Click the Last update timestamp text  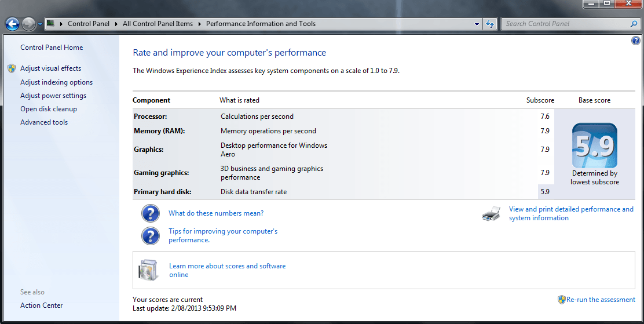tap(184, 308)
